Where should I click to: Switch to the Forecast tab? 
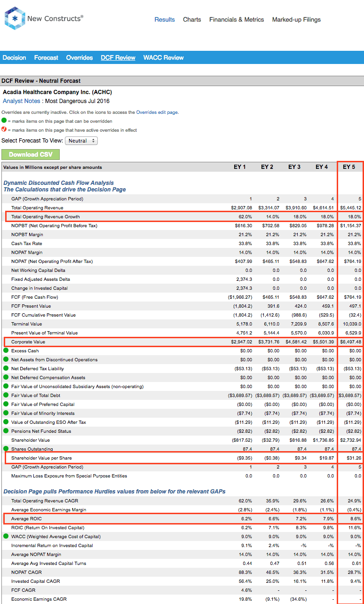[x=46, y=58]
